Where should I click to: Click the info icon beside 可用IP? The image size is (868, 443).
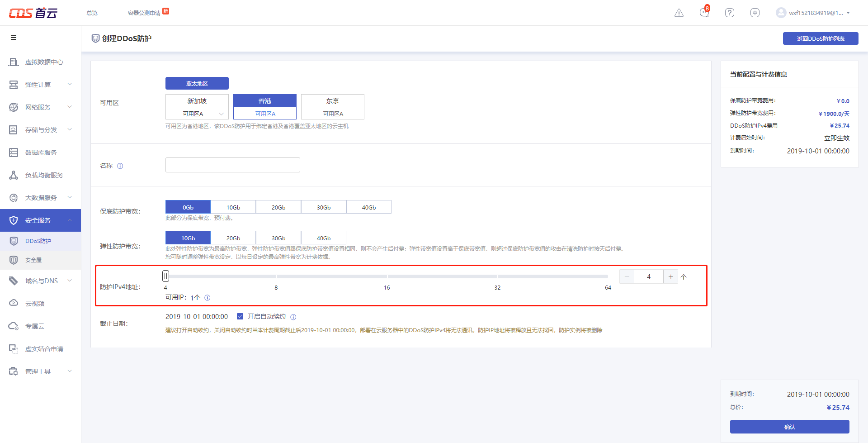click(x=208, y=298)
